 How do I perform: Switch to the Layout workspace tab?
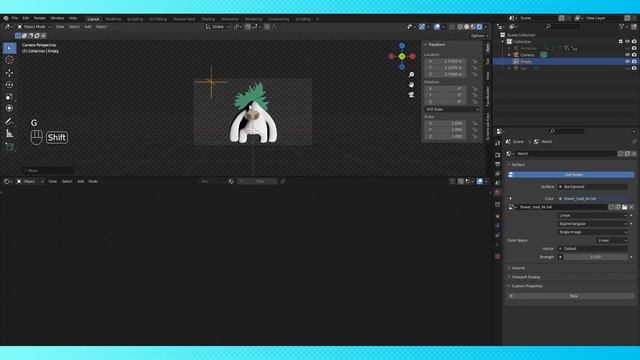tap(93, 19)
